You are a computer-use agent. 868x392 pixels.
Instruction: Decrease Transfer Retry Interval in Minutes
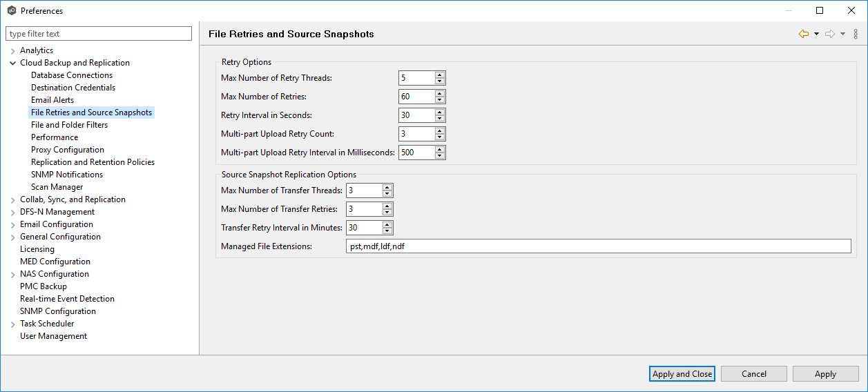(x=387, y=231)
